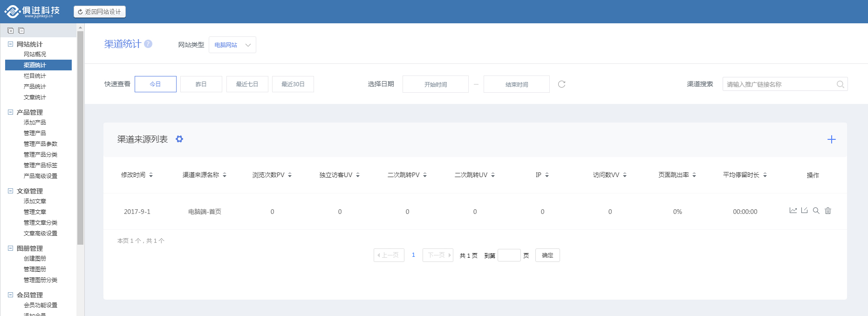Open 栏目统计 in the sidebar
Screen dimensions: 868x316
pos(35,76)
